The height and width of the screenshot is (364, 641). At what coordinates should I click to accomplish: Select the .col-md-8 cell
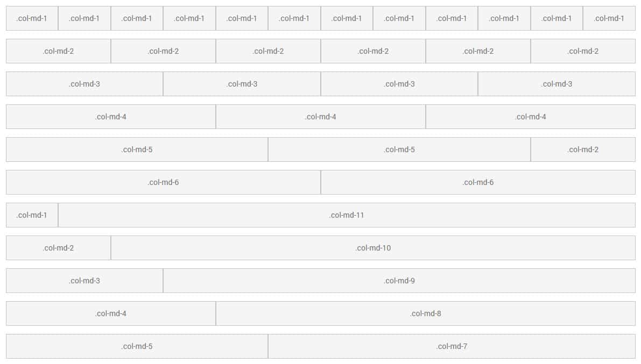[426, 313]
